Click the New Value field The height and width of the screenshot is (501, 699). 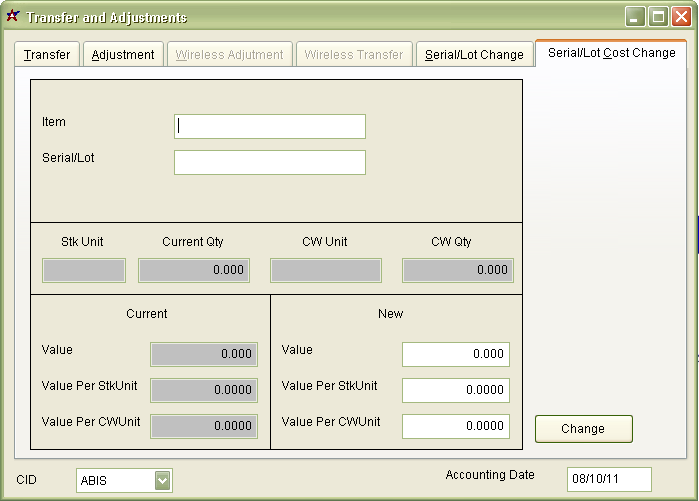pos(455,354)
